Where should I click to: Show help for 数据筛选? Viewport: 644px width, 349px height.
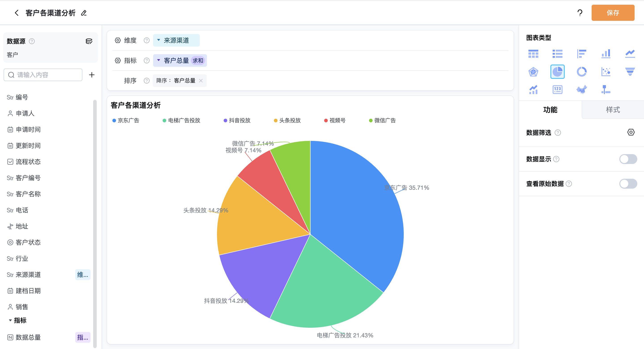(x=558, y=133)
